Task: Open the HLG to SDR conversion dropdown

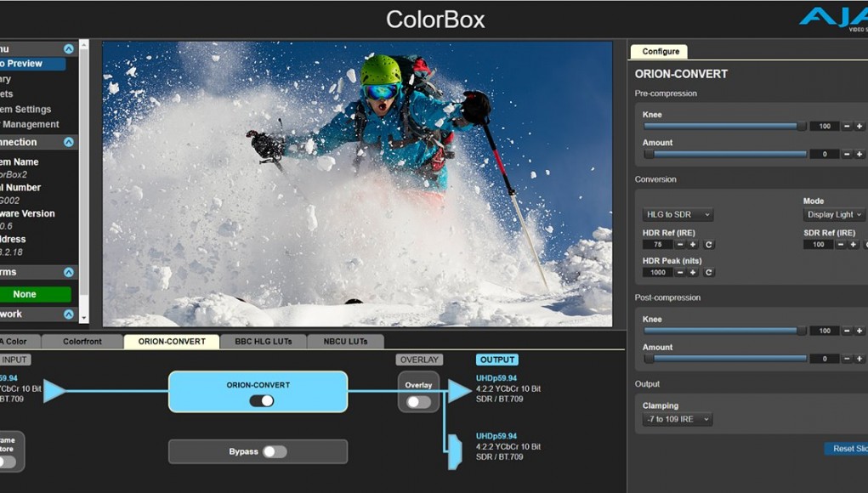Action: [x=678, y=215]
